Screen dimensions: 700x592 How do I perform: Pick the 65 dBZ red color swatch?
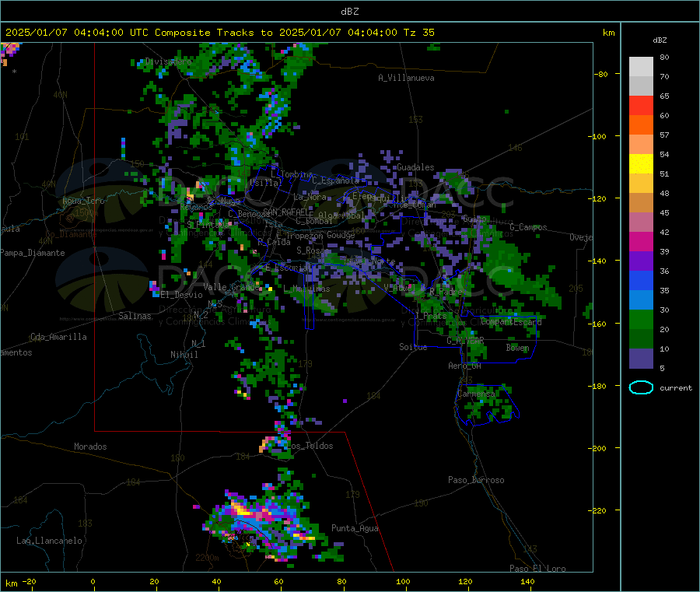[x=641, y=105]
